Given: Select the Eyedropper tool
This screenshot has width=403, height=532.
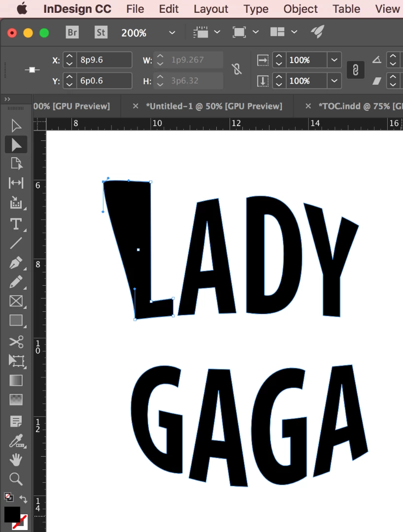Looking at the screenshot, I should pos(16,441).
